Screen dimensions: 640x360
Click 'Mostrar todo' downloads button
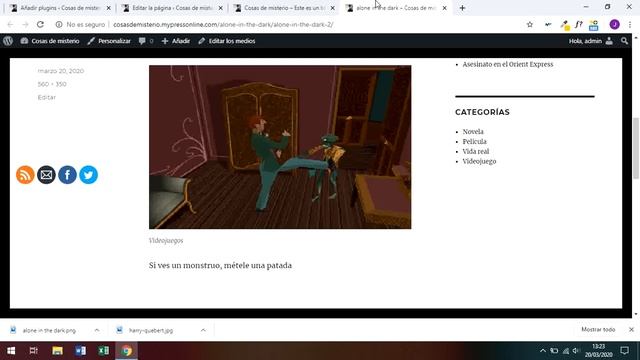[598, 329]
